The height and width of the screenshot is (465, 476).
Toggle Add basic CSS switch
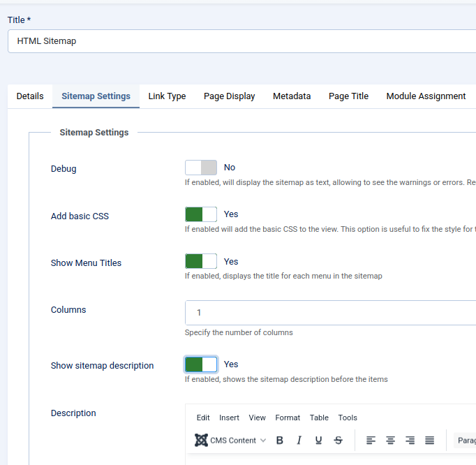tap(201, 214)
